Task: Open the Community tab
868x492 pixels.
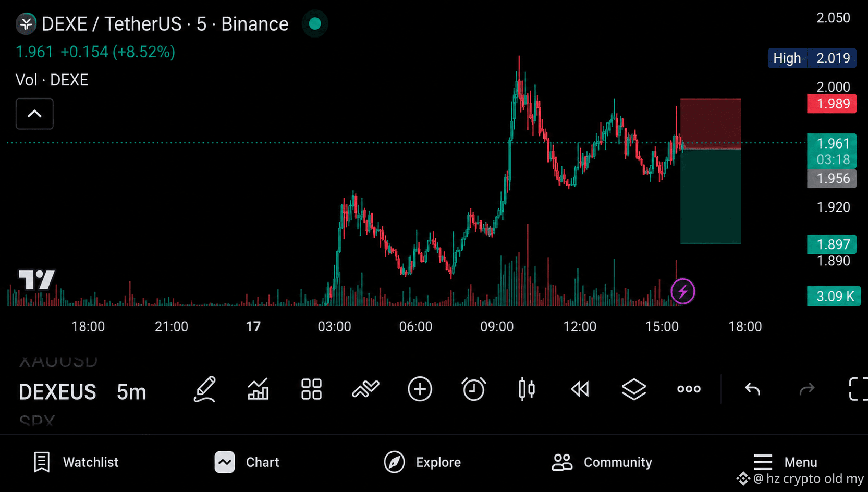Action: (x=602, y=462)
